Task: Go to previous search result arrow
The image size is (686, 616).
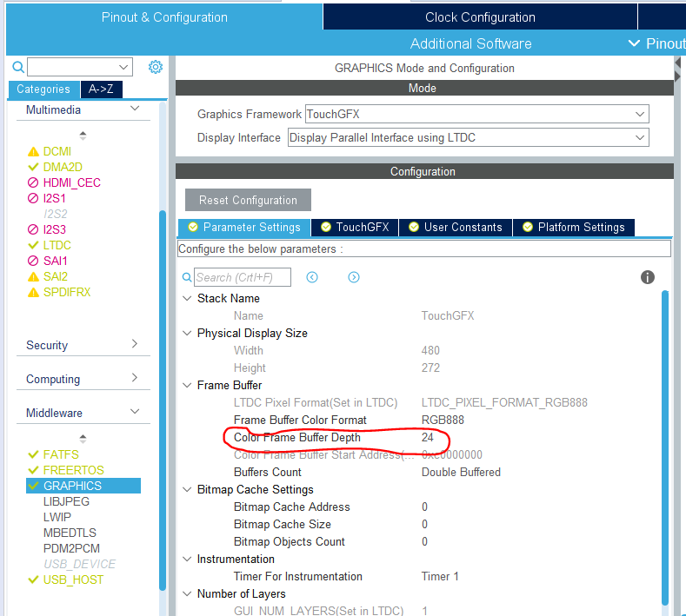Action: point(312,277)
